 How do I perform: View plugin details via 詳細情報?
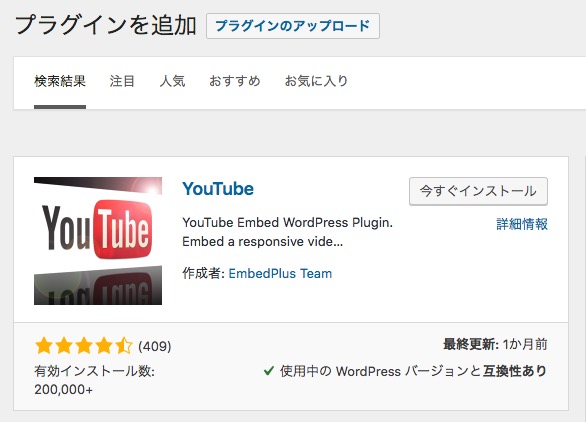click(522, 224)
